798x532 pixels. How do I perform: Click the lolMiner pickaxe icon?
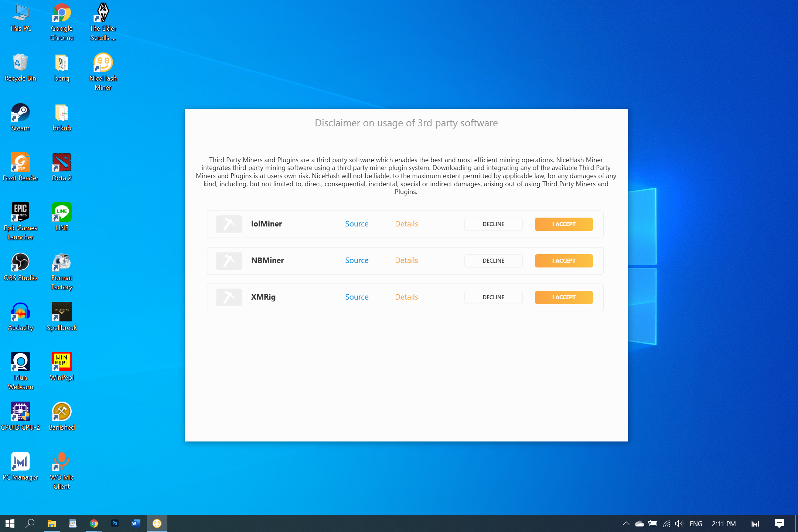(x=229, y=224)
